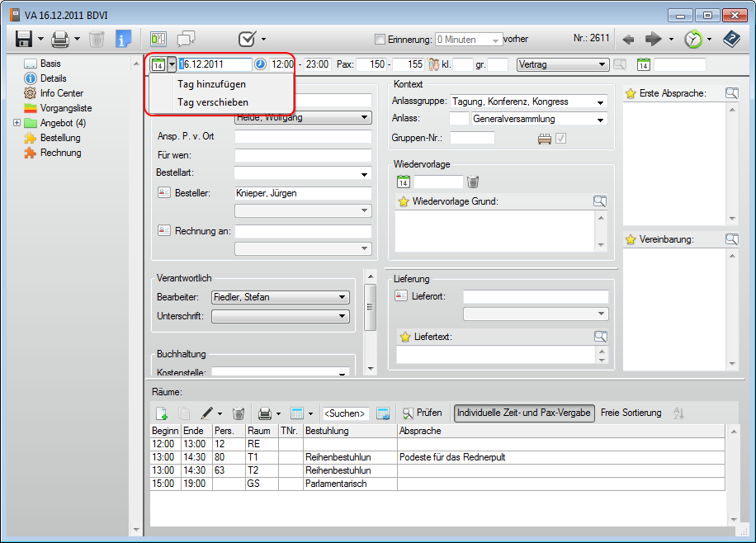Click the Gruppen-Nr. input field
This screenshot has height=543, width=756.
(x=472, y=138)
